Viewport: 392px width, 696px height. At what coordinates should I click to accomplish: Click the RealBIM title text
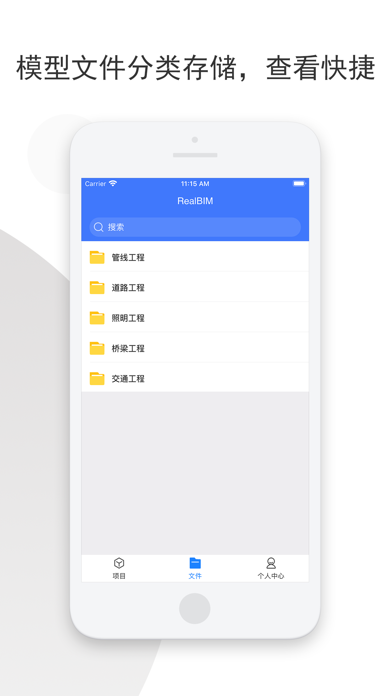(x=195, y=201)
